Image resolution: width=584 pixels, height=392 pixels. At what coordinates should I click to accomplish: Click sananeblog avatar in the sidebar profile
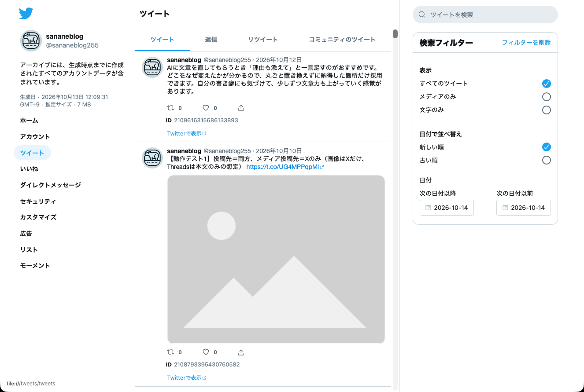(31, 41)
